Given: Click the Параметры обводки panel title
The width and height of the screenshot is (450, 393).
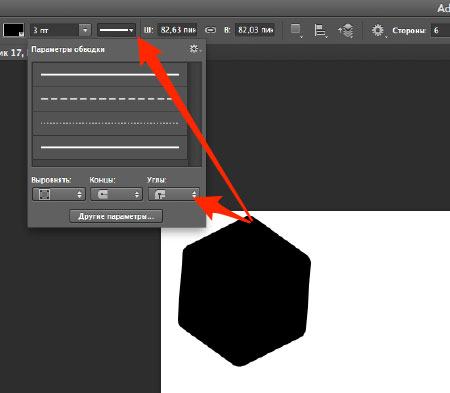Looking at the screenshot, I should click(x=68, y=50).
